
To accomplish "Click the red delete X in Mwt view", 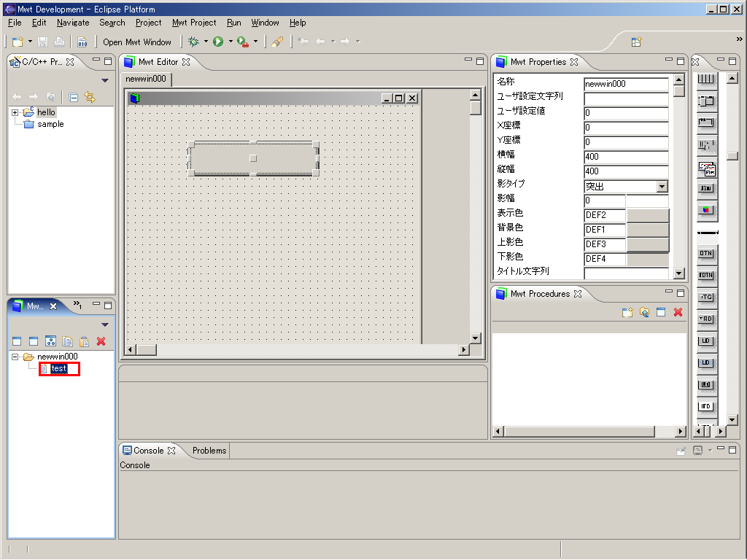I will (101, 341).
